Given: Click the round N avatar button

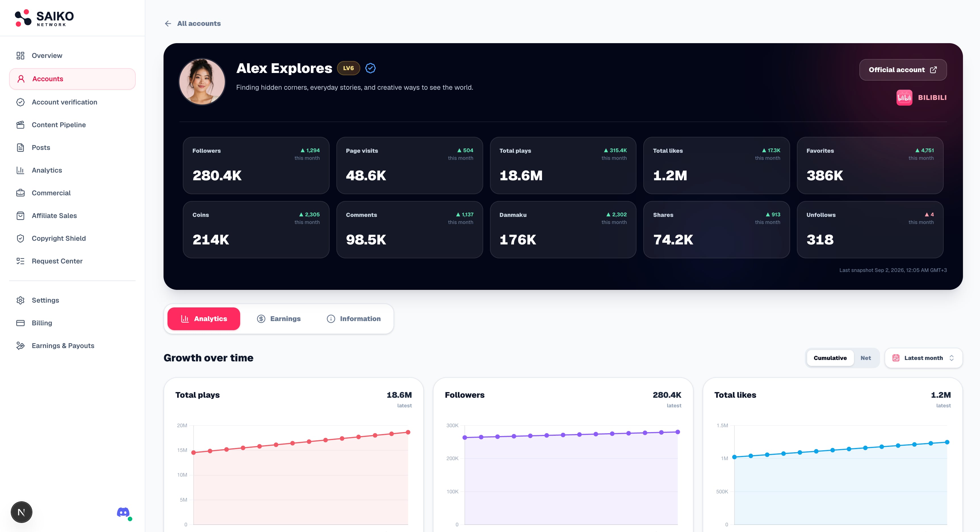Looking at the screenshot, I should [x=21, y=512].
